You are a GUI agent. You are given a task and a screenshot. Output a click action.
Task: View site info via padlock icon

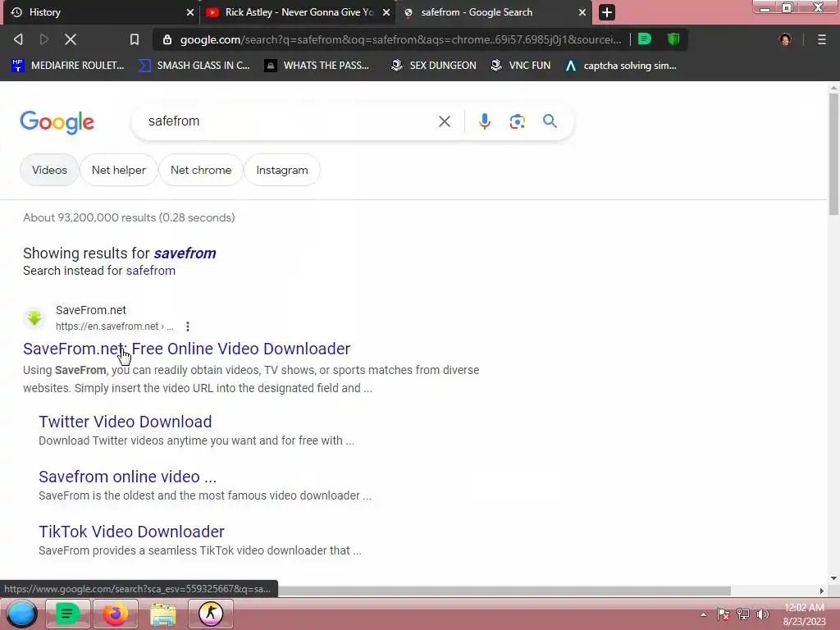[167, 39]
